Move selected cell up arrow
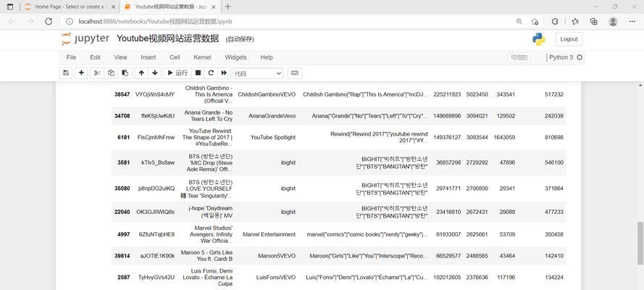The height and width of the screenshot is (290, 644). click(x=141, y=72)
